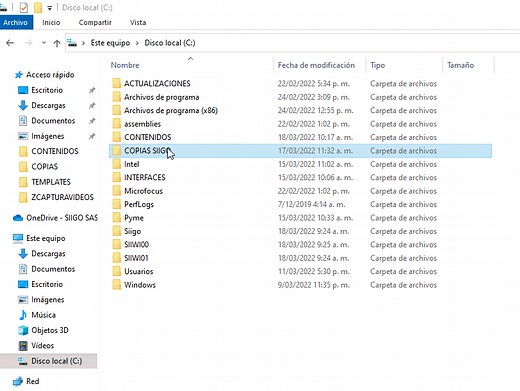Open Descargas arrow icon under Este equipo
This screenshot has height=391, width=520.
click(x=23, y=254)
